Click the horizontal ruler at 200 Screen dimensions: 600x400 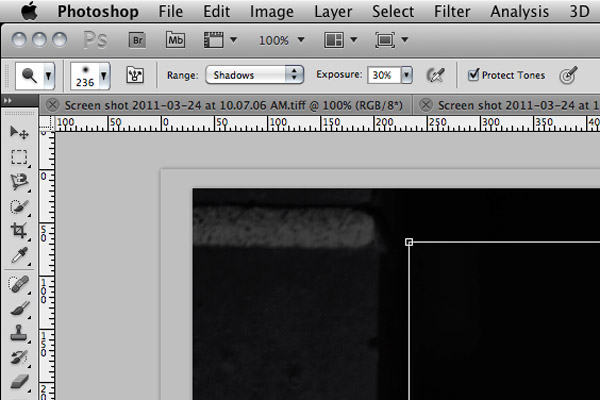(x=384, y=123)
